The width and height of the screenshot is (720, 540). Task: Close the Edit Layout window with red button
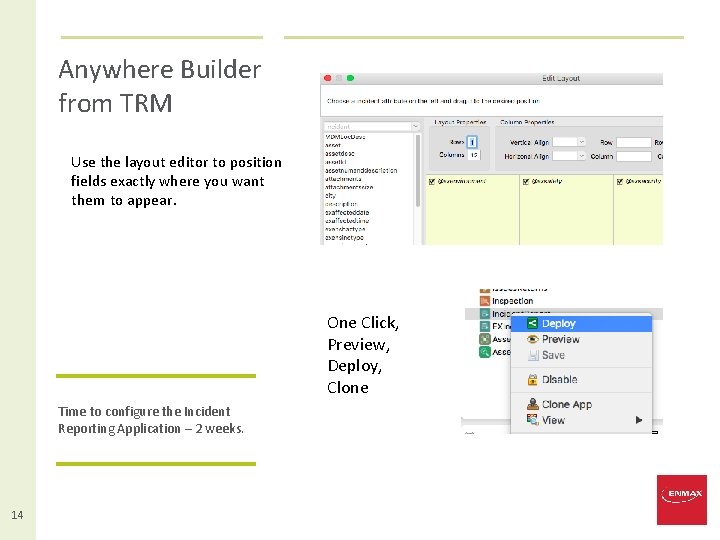[x=327, y=78]
